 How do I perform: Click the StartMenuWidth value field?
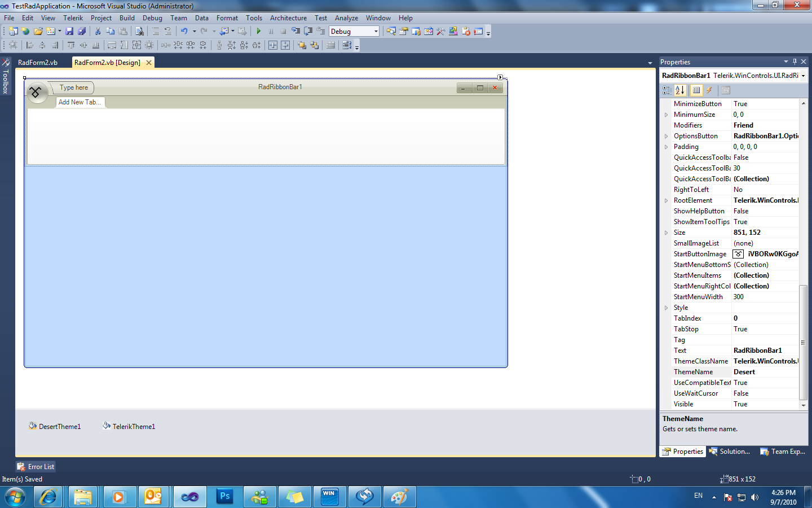(765, 297)
